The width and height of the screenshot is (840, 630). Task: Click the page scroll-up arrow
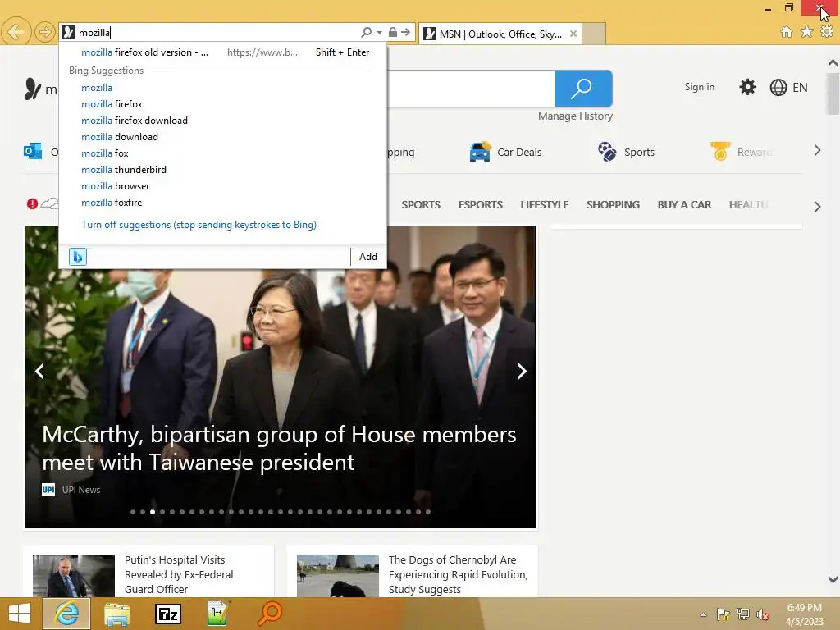(x=833, y=63)
